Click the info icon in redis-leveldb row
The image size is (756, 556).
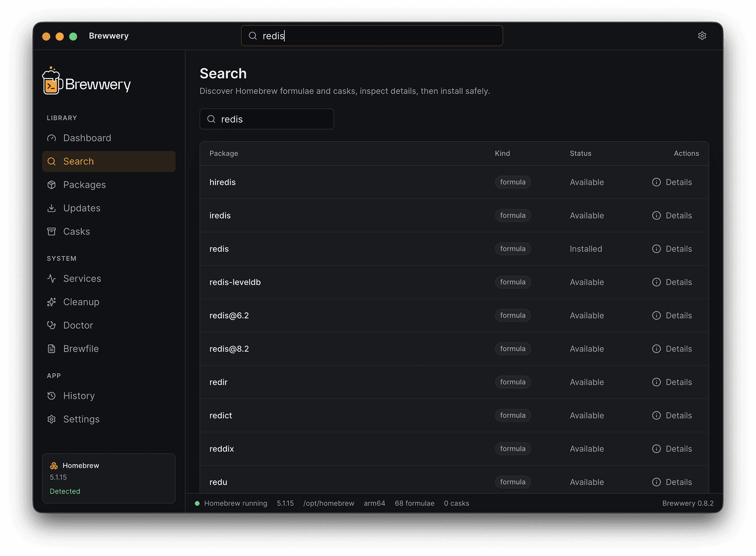coord(656,282)
